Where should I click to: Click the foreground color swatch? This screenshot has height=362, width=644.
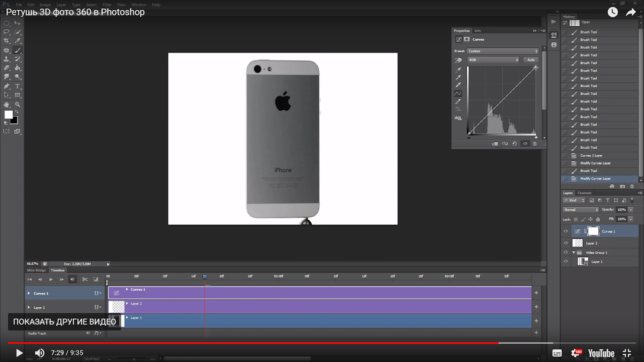click(9, 114)
